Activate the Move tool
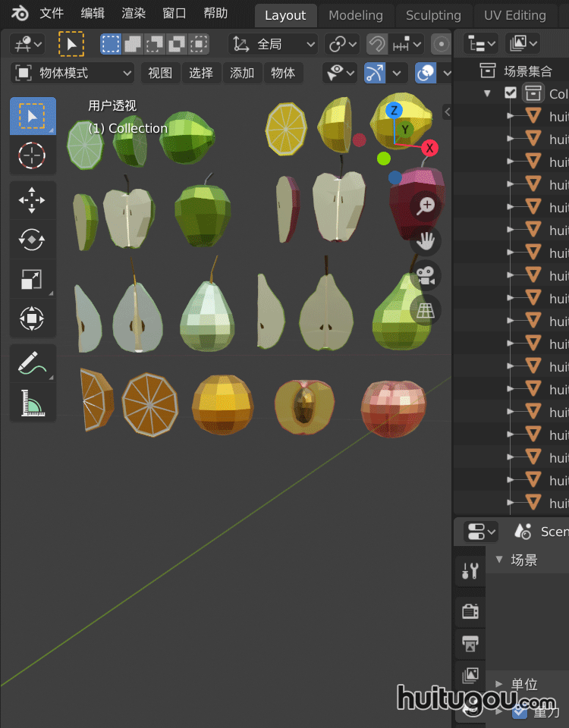The height and width of the screenshot is (728, 569). pyautogui.click(x=32, y=201)
